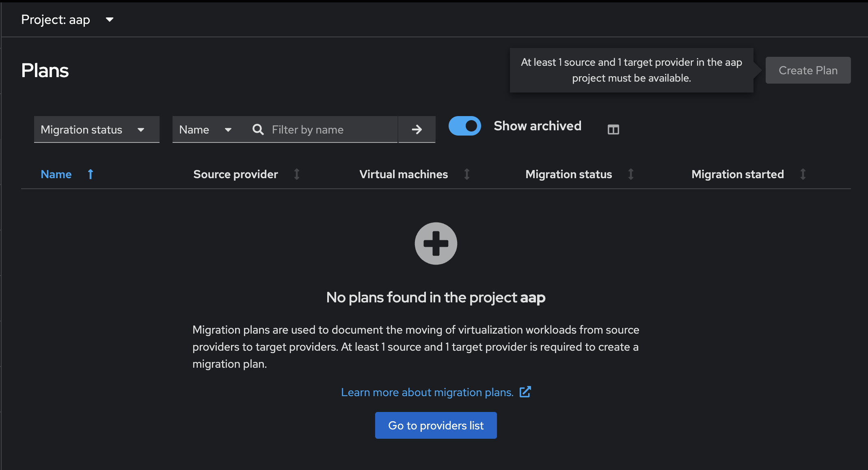868x470 pixels.
Task: Click the Create Plan button
Action: tap(808, 70)
